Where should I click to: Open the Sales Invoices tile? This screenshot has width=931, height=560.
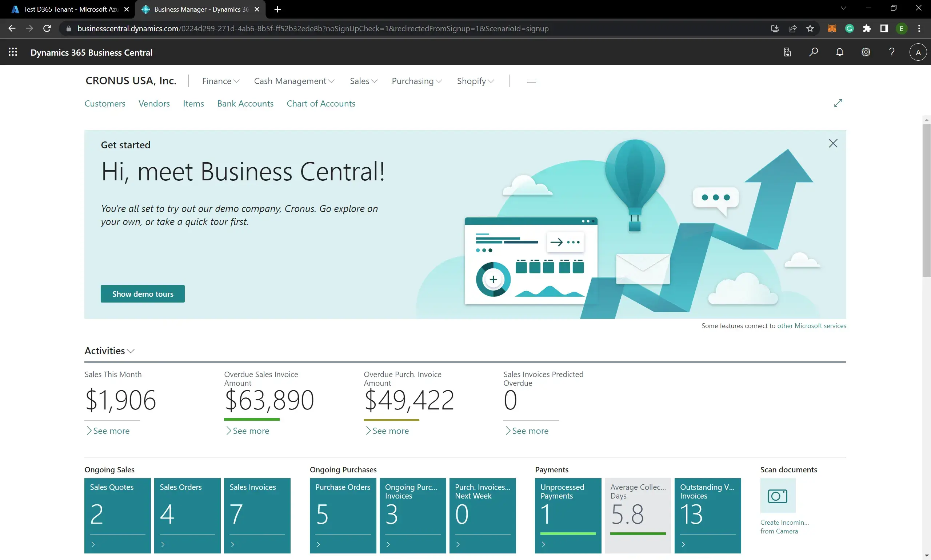click(x=257, y=516)
